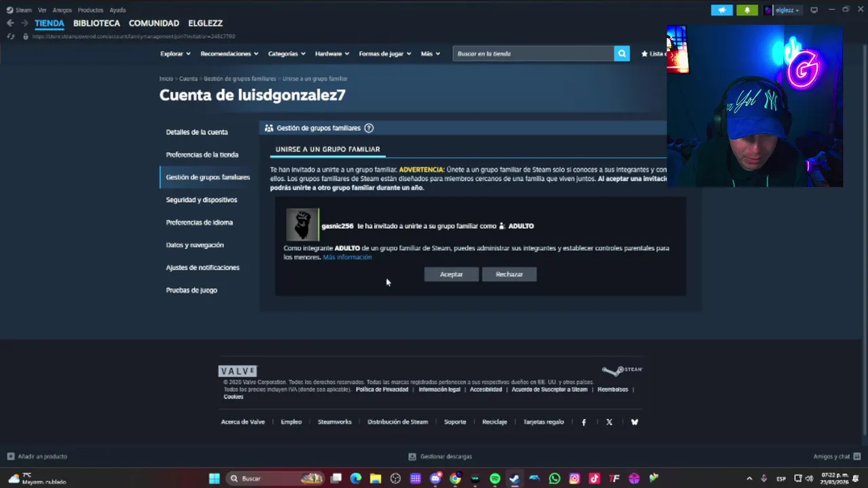Open Google Chrome from the taskbar
This screenshot has height=488, width=868.
tap(455, 479)
